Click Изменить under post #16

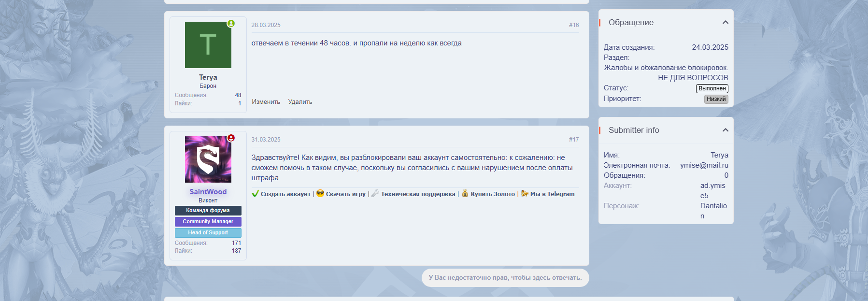[266, 102]
